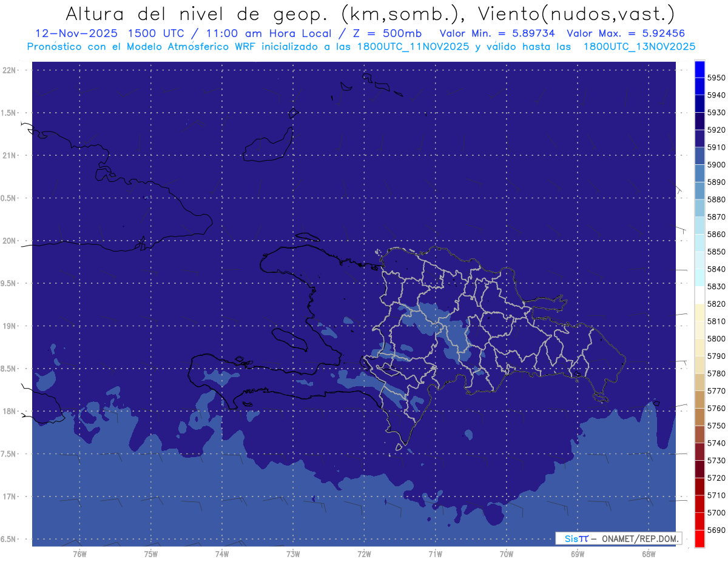The width and height of the screenshot is (728, 562).
Task: Click the '72W' longitude label
Action: [x=364, y=554]
